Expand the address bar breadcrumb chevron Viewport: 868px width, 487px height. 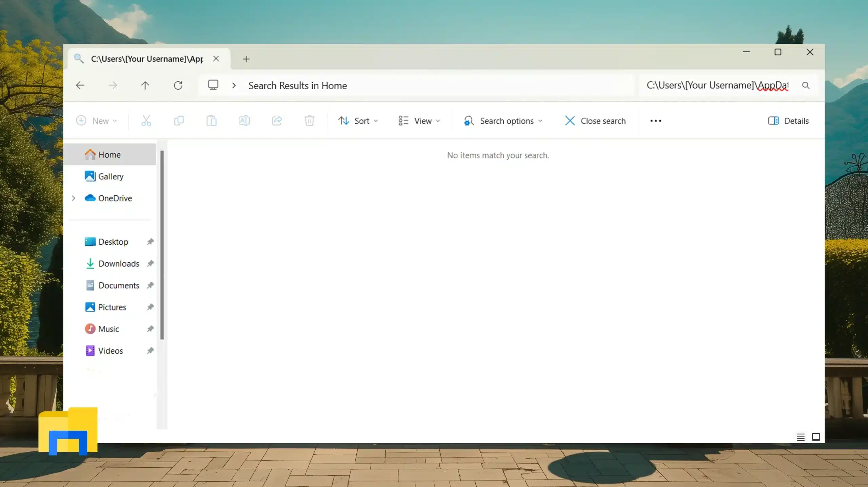234,86
